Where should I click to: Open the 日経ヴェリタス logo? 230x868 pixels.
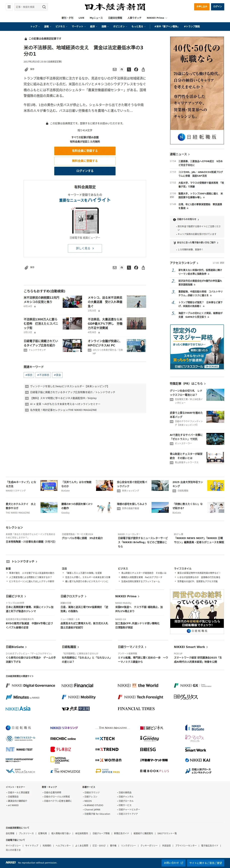[186, 697]
